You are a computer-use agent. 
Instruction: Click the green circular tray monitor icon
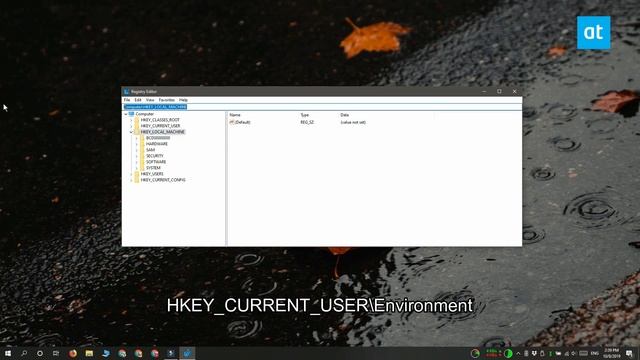tap(508, 353)
